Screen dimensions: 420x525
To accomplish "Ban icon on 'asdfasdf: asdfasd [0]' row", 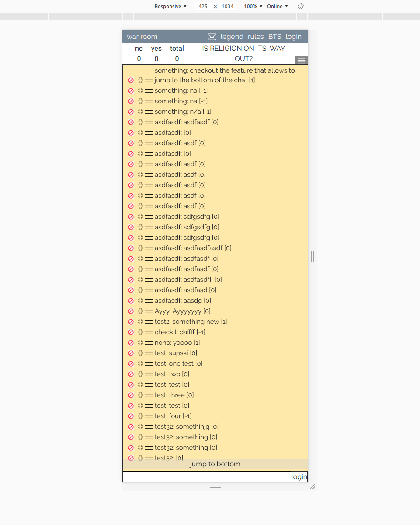I will coord(131,290).
